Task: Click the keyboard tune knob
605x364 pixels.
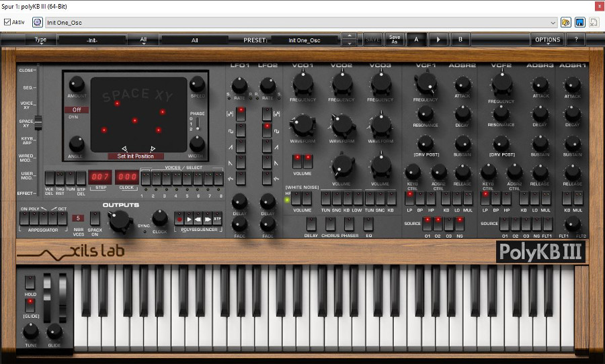Action: pos(30,331)
